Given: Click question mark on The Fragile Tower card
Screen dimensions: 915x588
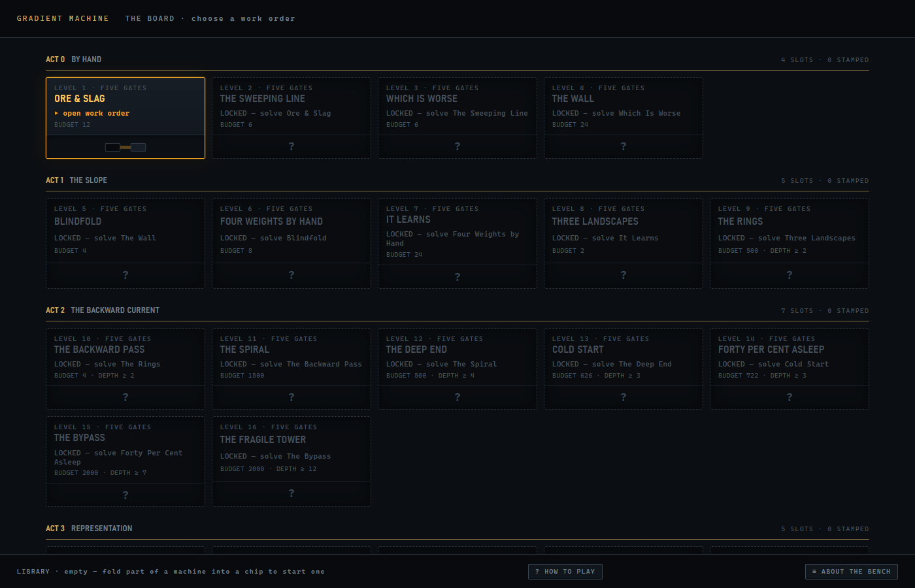Looking at the screenshot, I should point(291,493).
